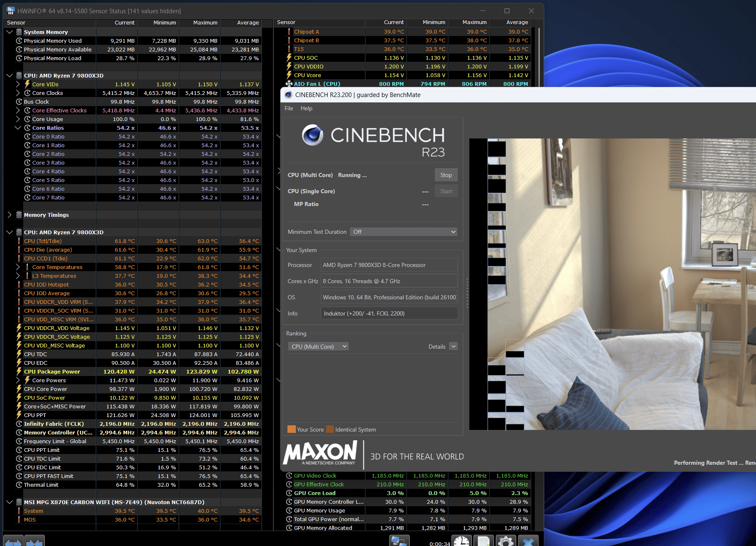Collapse the MSI MPG X870E CARBON WIFI group
756x546 pixels.
click(10, 502)
